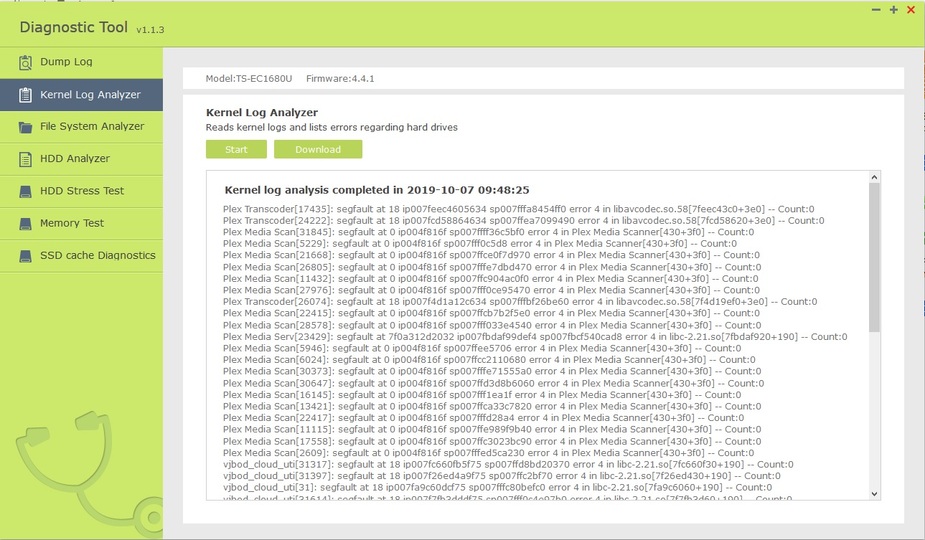Viewport: 925px width, 540px height.
Task: Click the vjbod_cloud_uti[31317] log line
Action: pyautogui.click(x=508, y=464)
